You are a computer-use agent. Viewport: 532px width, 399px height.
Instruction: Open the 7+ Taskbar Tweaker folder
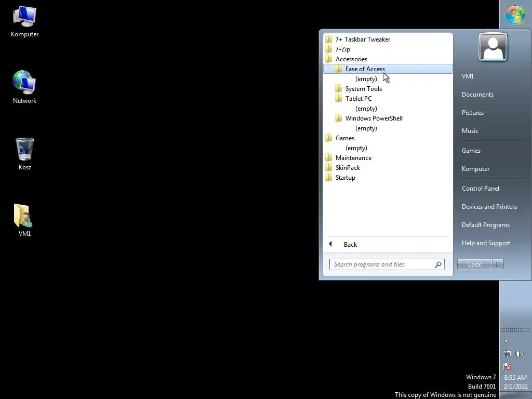[388, 39]
